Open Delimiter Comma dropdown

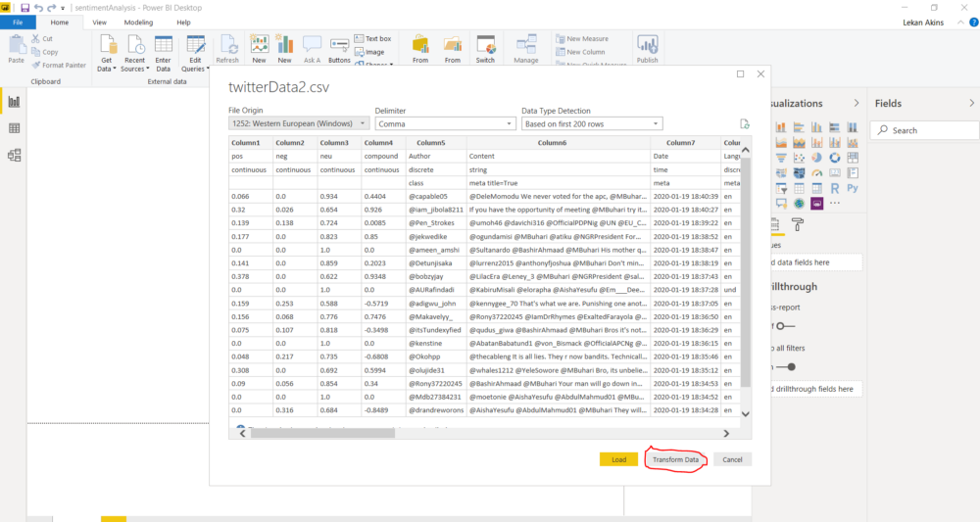(445, 123)
